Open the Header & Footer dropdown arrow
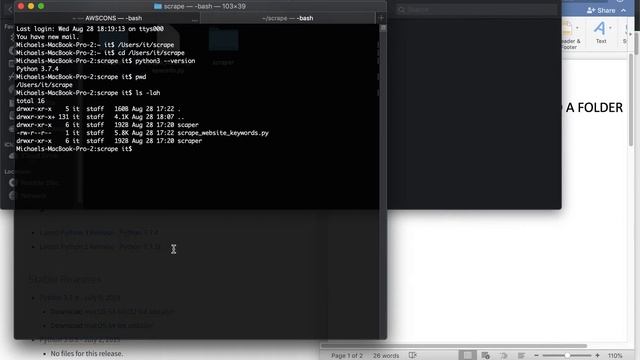Image resolution: width=640 pixels, height=360 pixels. [577, 28]
